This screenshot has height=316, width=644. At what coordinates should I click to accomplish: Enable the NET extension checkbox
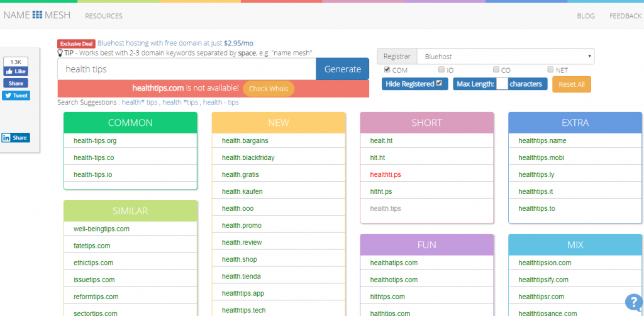click(550, 69)
